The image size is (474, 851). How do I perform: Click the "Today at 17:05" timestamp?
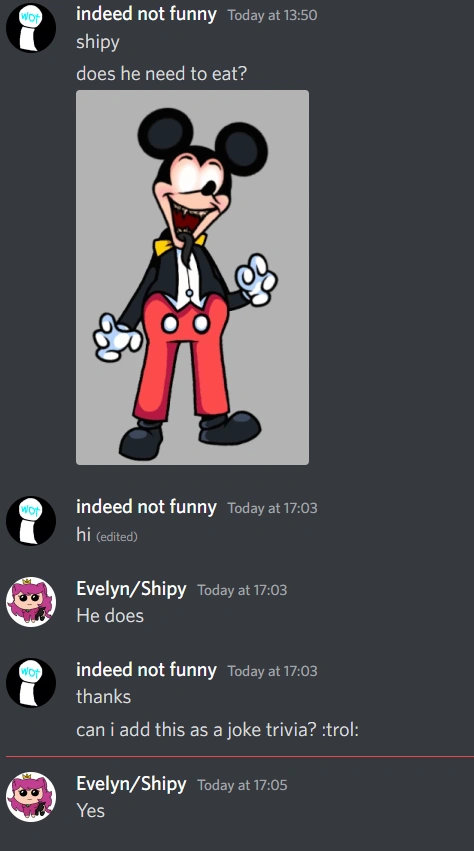click(x=242, y=785)
